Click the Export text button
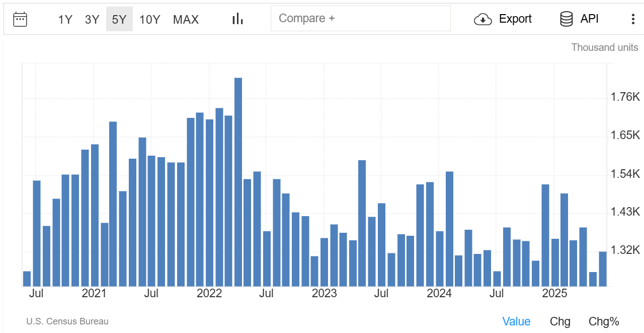 coord(515,19)
